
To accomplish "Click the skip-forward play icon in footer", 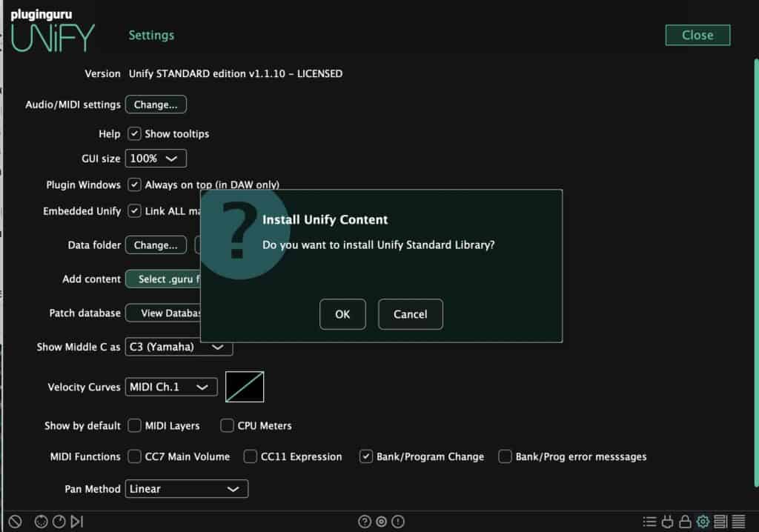I will tap(77, 522).
